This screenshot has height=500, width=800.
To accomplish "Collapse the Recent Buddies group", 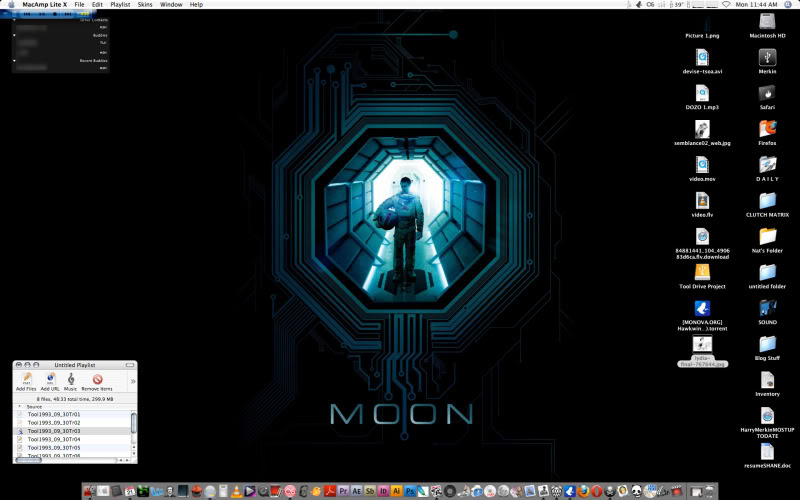I will 14,60.
